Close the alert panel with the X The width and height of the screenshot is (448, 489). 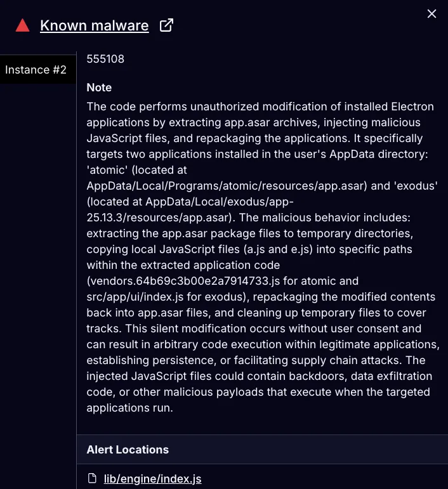tap(432, 14)
